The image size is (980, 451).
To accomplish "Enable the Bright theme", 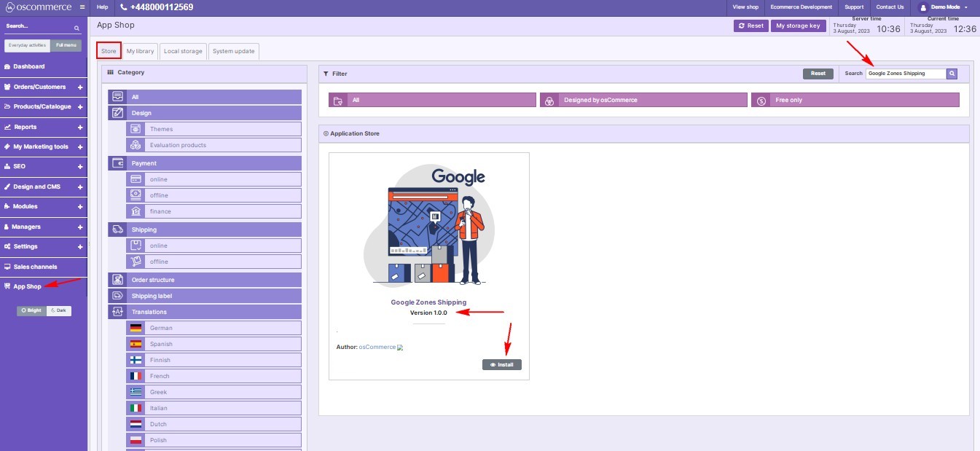I will [x=31, y=310].
